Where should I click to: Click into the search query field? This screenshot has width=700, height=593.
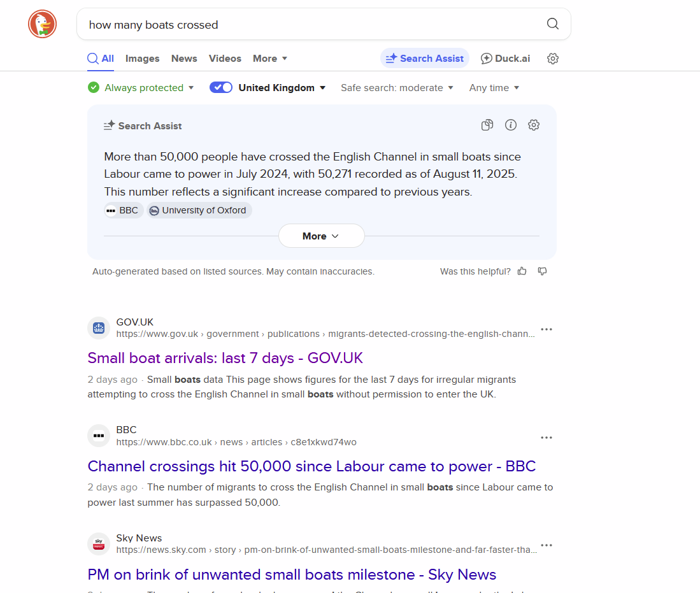click(306, 25)
